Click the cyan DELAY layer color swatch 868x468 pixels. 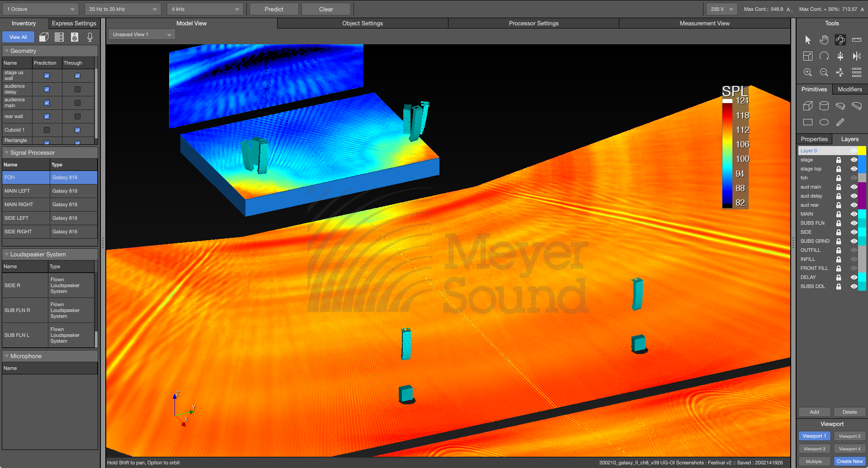point(863,277)
